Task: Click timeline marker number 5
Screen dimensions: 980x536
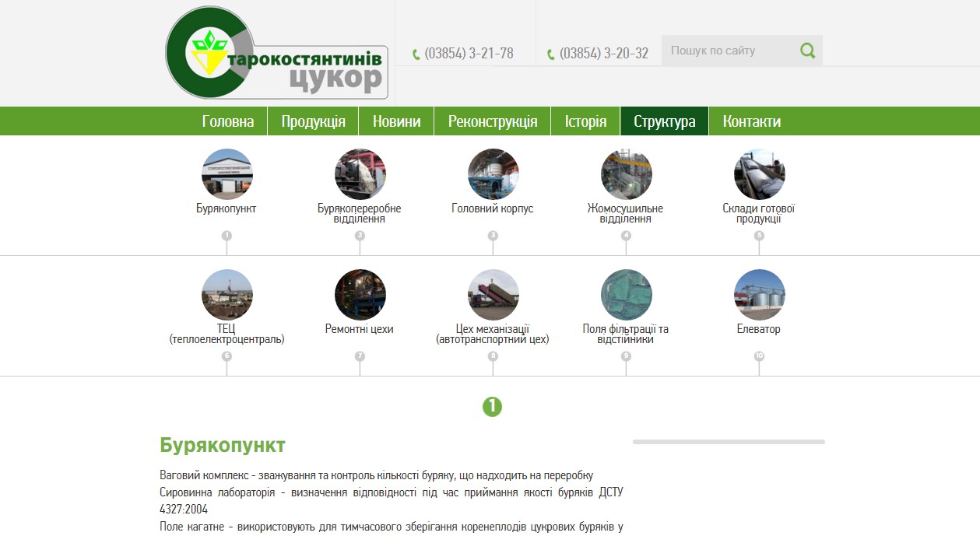Action: [x=759, y=235]
